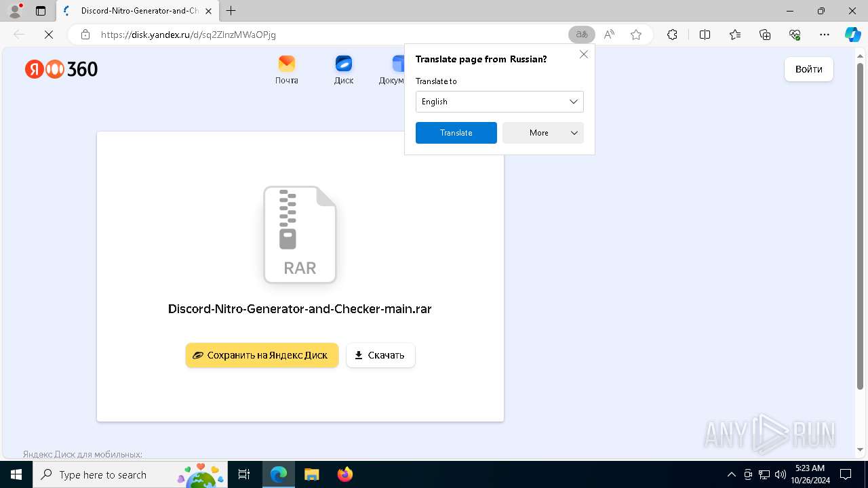Viewport: 868px width, 488px height.
Task: Toggle split screen view
Action: (x=705, y=35)
